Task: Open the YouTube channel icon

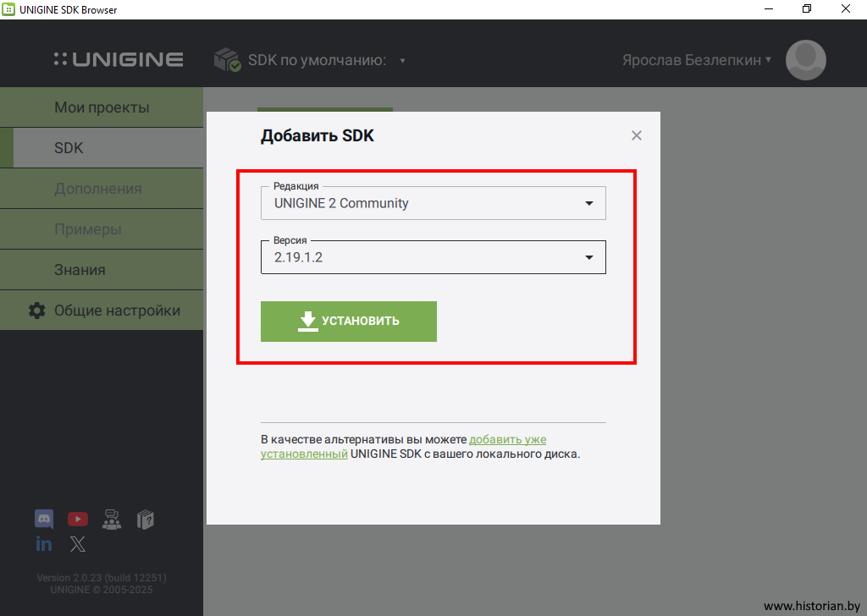Action: (78, 519)
